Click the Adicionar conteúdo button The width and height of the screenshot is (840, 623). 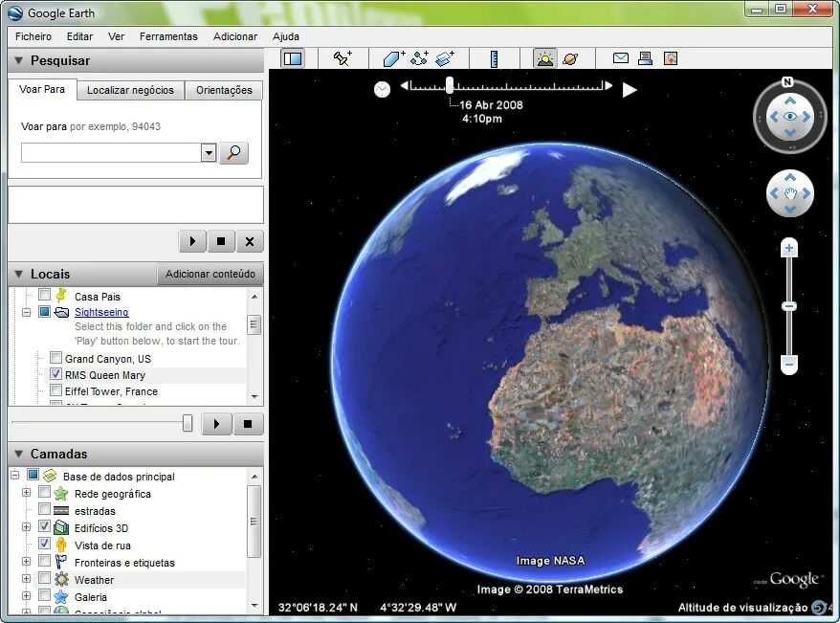point(210,274)
